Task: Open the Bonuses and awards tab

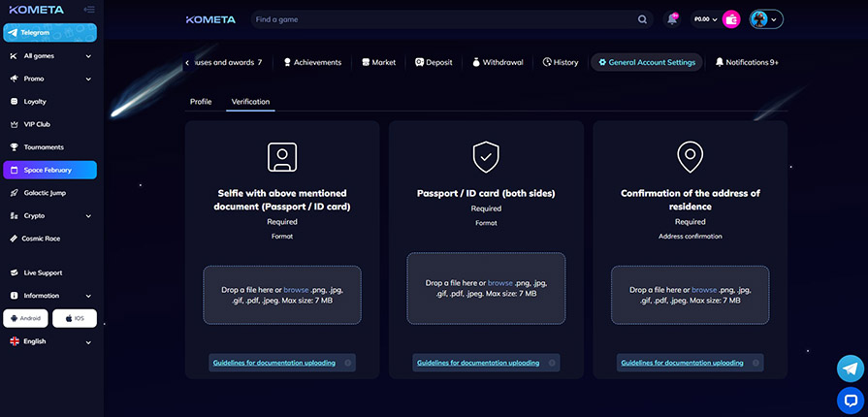Action: pos(229,63)
